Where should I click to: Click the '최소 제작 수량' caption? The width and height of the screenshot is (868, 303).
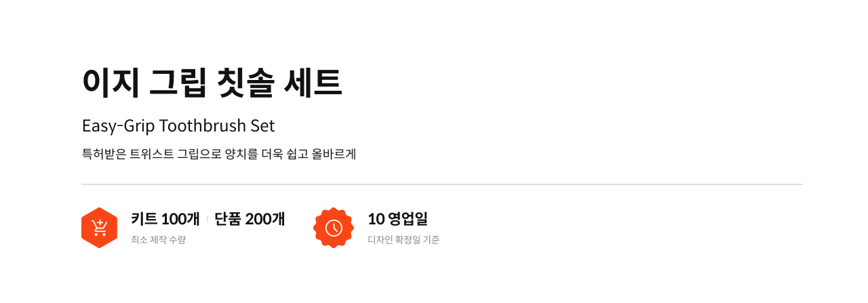[158, 240]
